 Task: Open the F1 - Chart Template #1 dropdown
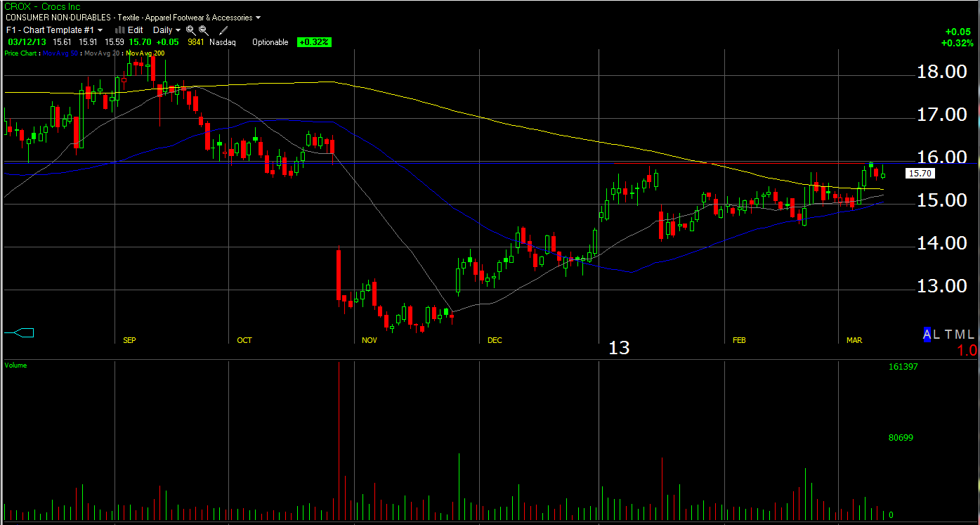coord(54,30)
